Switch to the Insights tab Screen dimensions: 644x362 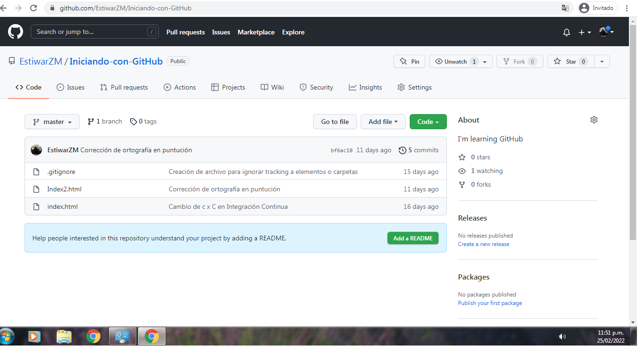(x=365, y=87)
